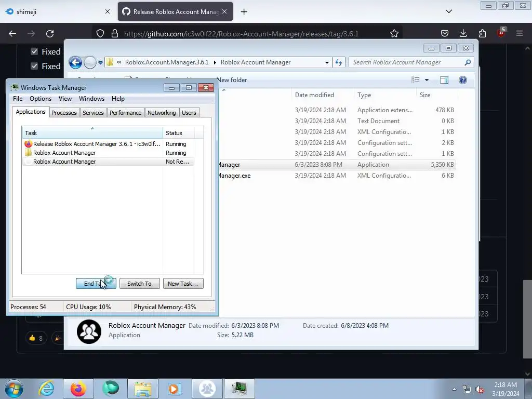The image size is (532, 399).
Task: List all tabs with chevron button
Action: (448, 11)
